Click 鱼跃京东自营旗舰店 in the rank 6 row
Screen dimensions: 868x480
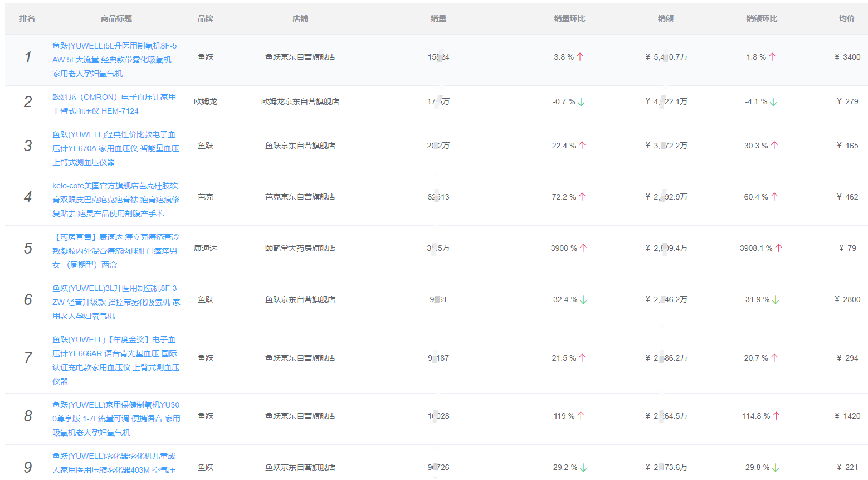pyautogui.click(x=300, y=299)
